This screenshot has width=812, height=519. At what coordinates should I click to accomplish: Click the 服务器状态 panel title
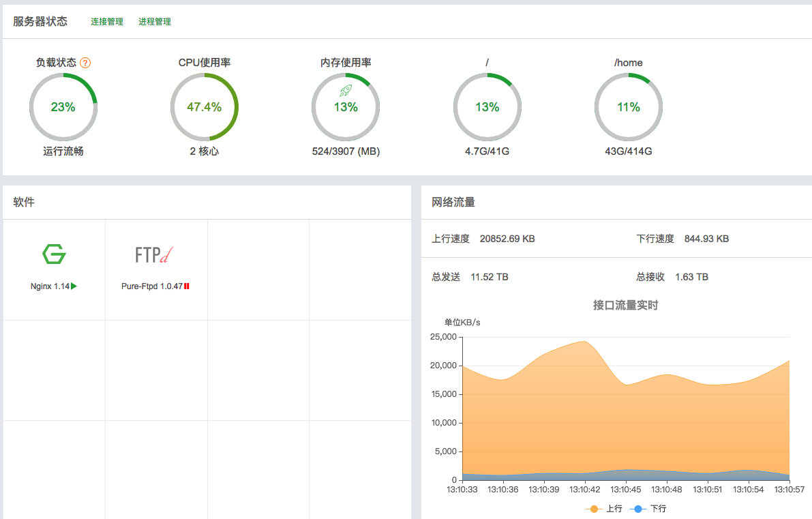40,21
